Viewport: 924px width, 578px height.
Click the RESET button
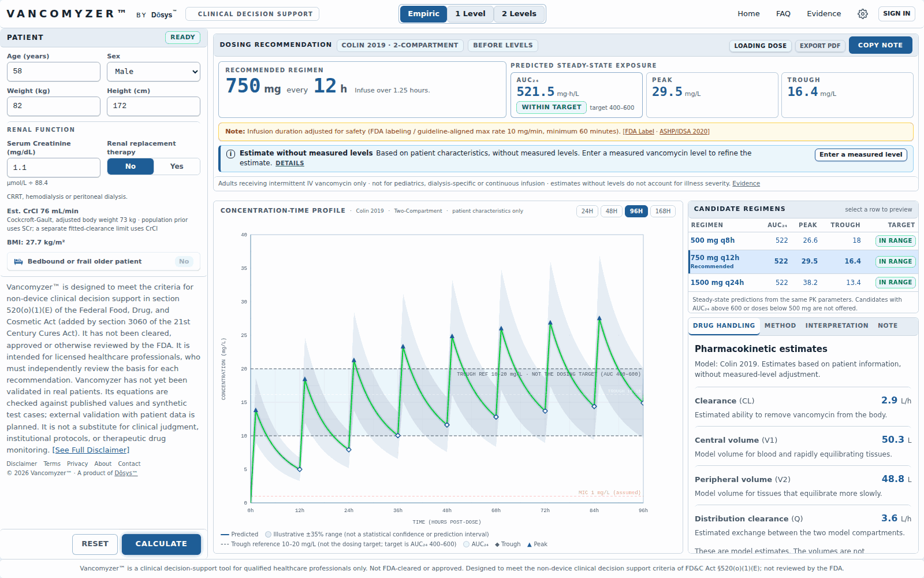tap(95, 544)
